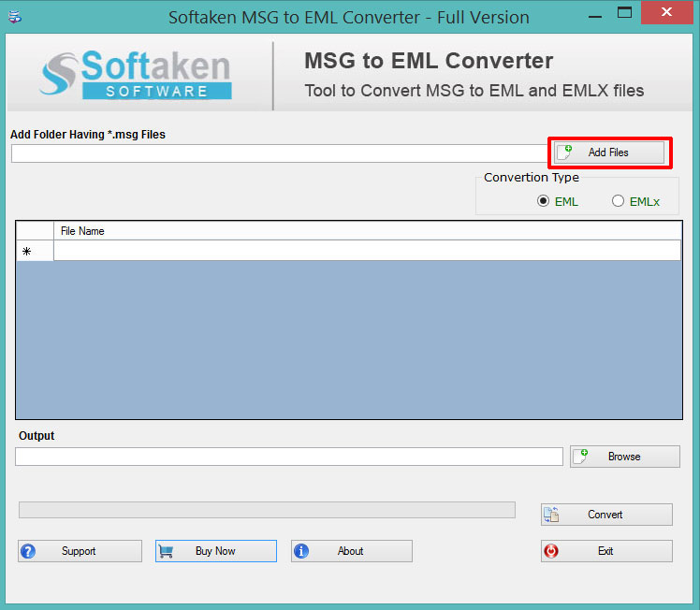Screen dimensions: 700x610
Task: Close the converter window
Action: click(666, 12)
